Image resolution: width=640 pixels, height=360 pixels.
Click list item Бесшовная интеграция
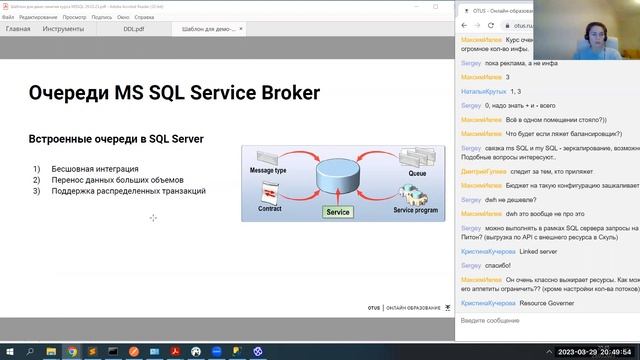pyautogui.click(x=95, y=169)
